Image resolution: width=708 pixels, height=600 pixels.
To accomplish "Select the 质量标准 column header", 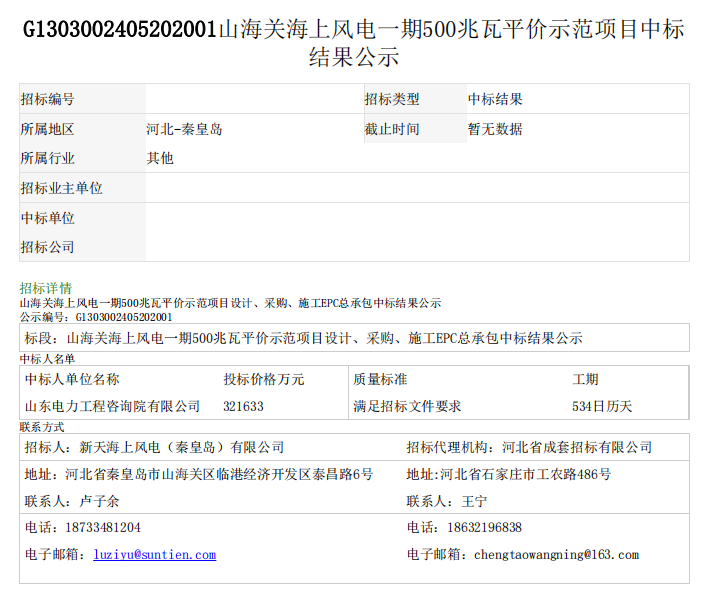I will pos(380,379).
